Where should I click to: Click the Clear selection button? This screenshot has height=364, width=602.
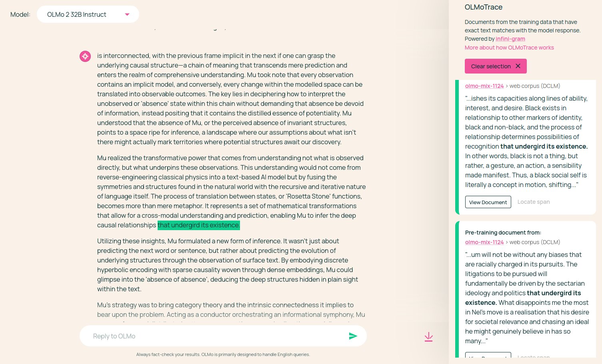pyautogui.click(x=496, y=66)
